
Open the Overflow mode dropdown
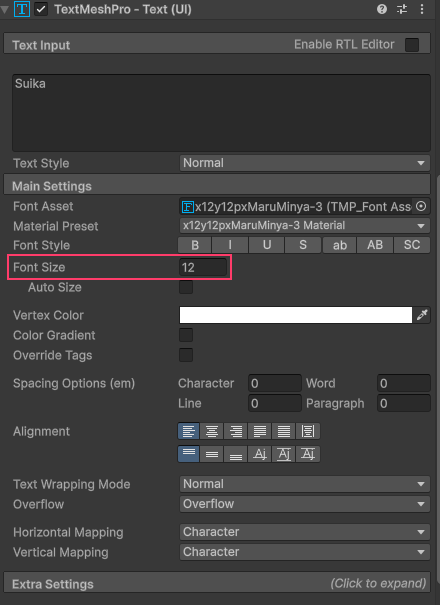click(305, 504)
